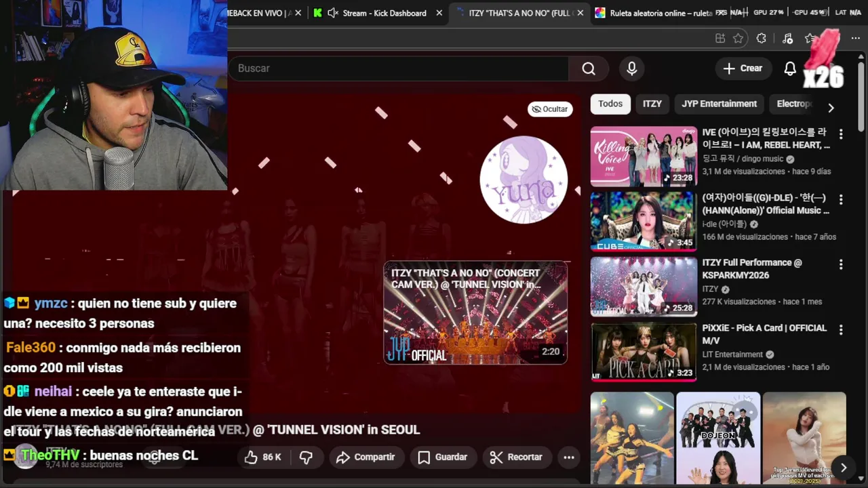Viewport: 868px width, 488px height.
Task: Click the Guardar button
Action: [x=442, y=457]
